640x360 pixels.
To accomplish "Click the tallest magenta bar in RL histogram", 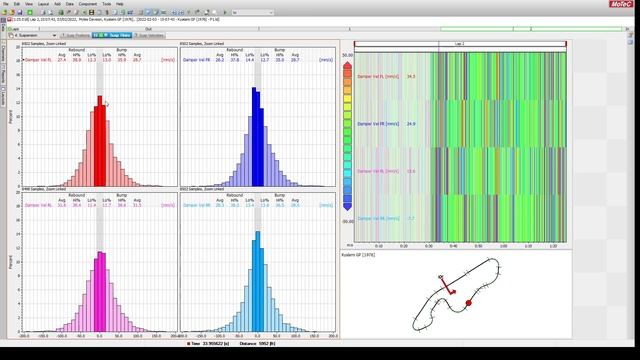I will click(100, 292).
